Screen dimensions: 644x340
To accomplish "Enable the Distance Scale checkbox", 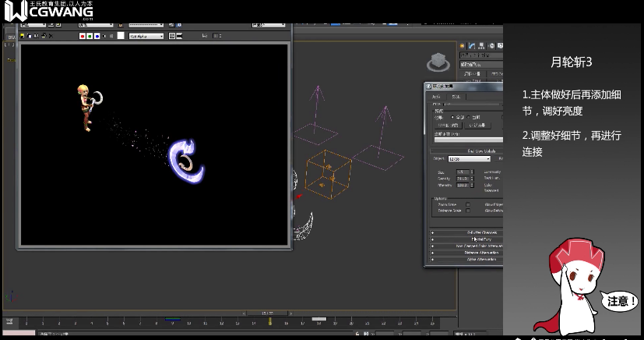I will click(468, 211).
